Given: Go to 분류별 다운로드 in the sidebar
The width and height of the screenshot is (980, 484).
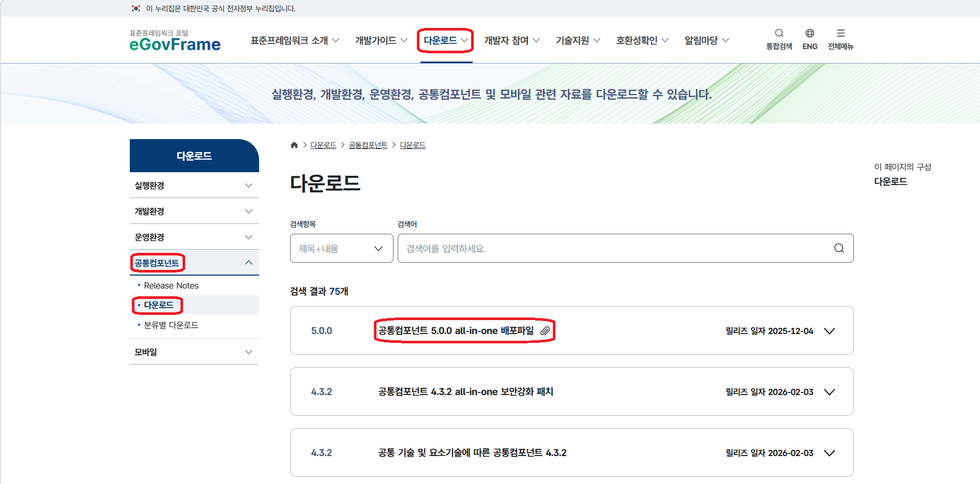Looking at the screenshot, I should pos(171,325).
